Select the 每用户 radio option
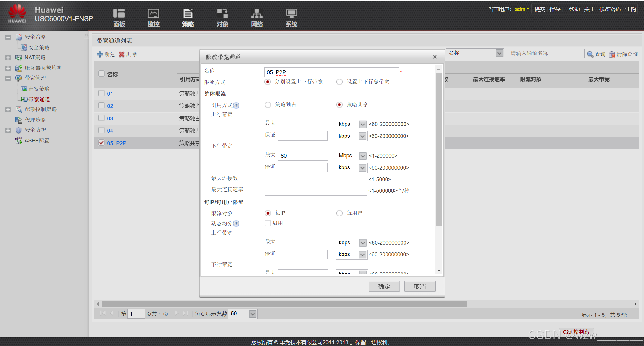Screen dimensions: 644x346 coord(339,213)
